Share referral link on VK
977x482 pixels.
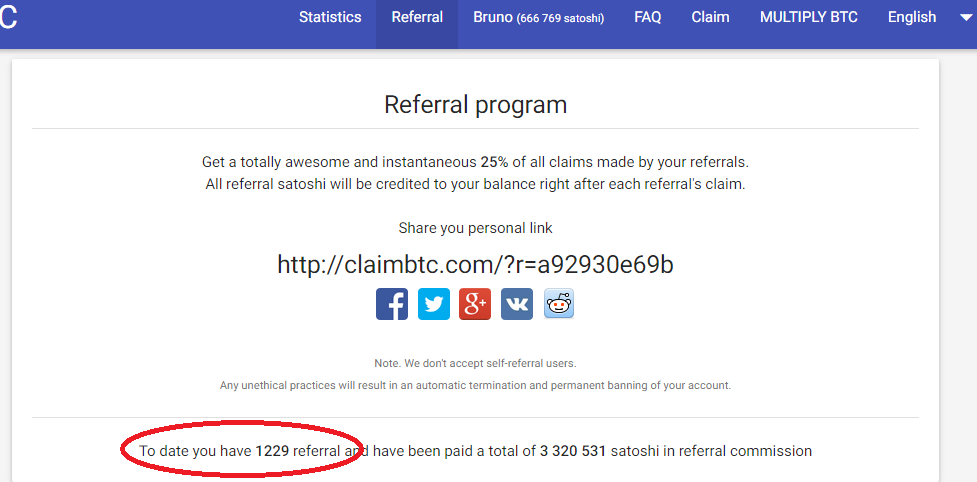click(x=517, y=304)
